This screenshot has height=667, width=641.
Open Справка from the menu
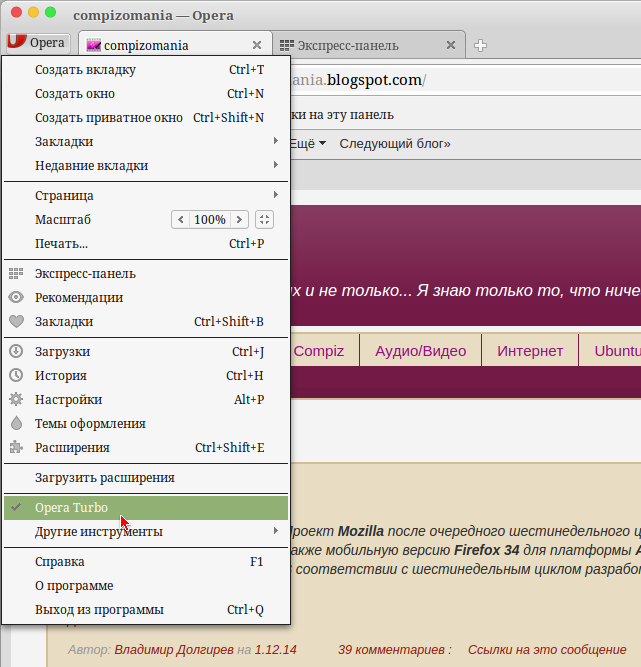[146, 562]
